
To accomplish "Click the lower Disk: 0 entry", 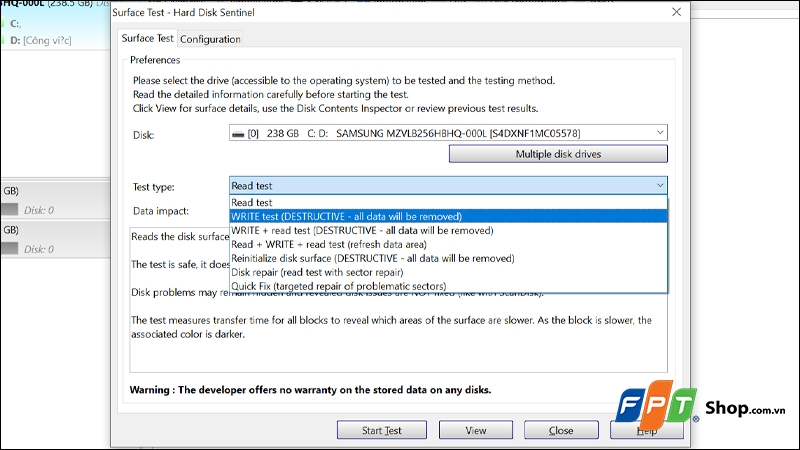I will (39, 249).
